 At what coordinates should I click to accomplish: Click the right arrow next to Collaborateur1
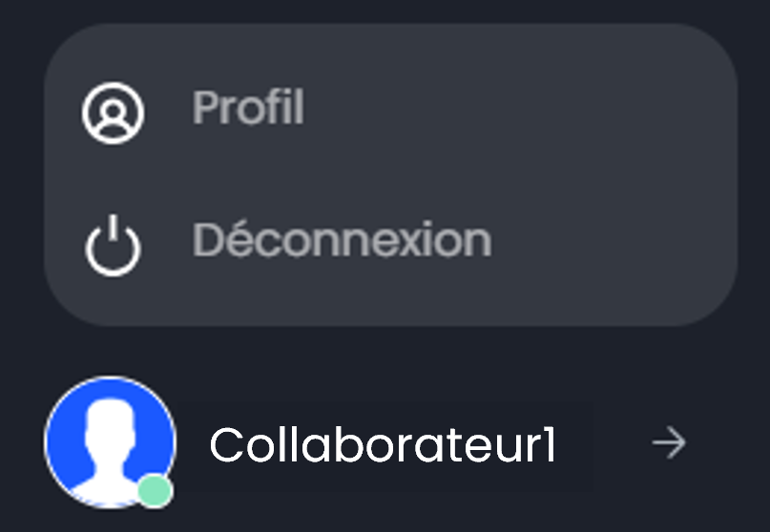click(669, 442)
